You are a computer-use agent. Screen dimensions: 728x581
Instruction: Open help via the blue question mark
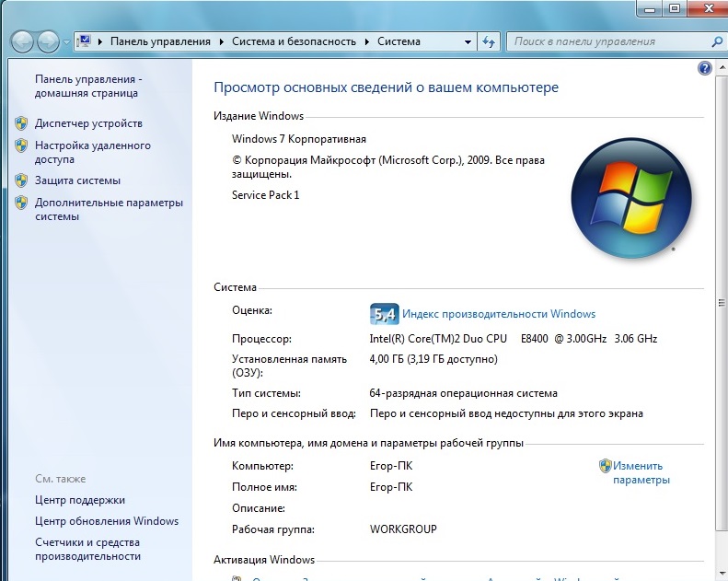705,68
